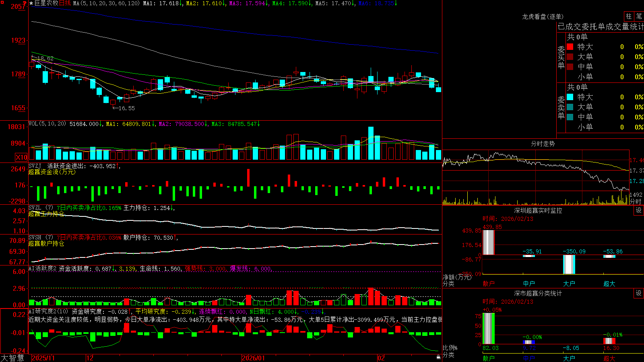
Task: Click the 委卖单 小单 row label
Action: [x=585, y=127]
